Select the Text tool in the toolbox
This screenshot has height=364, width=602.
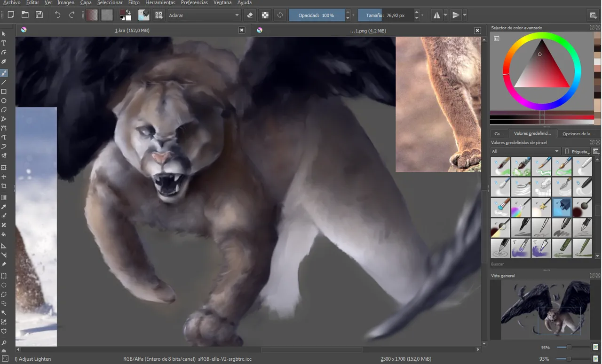point(4,43)
